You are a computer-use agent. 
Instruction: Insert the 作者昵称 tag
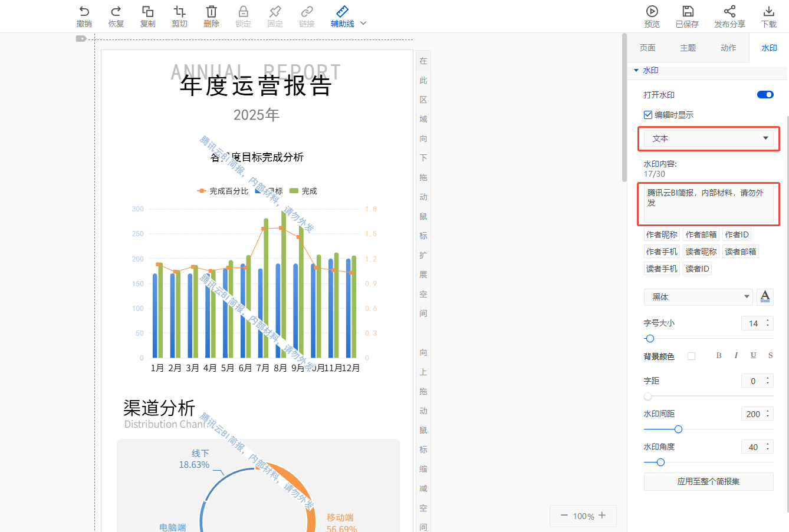click(662, 234)
